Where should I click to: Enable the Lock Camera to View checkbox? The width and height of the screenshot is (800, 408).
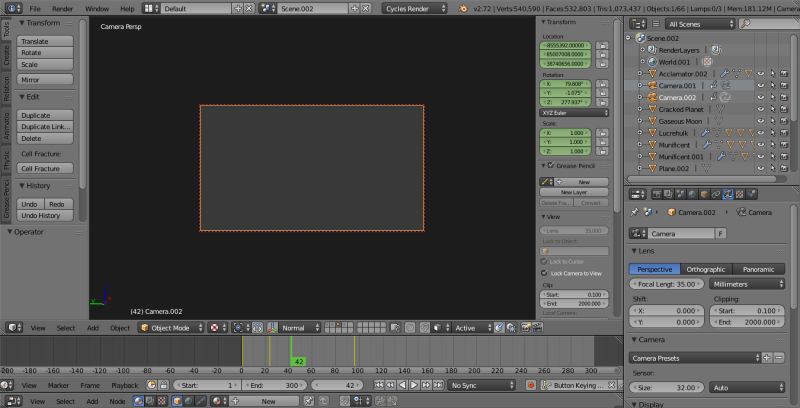[x=544, y=273]
